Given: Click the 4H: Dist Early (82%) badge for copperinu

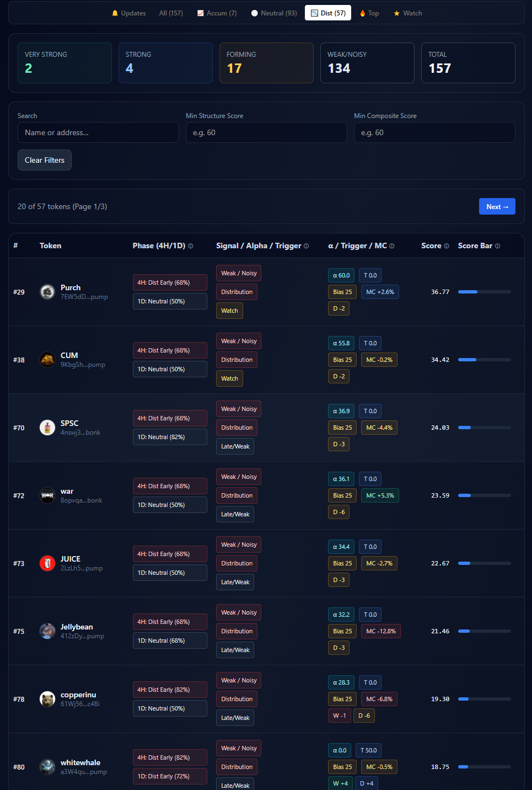Looking at the screenshot, I should point(170,690).
